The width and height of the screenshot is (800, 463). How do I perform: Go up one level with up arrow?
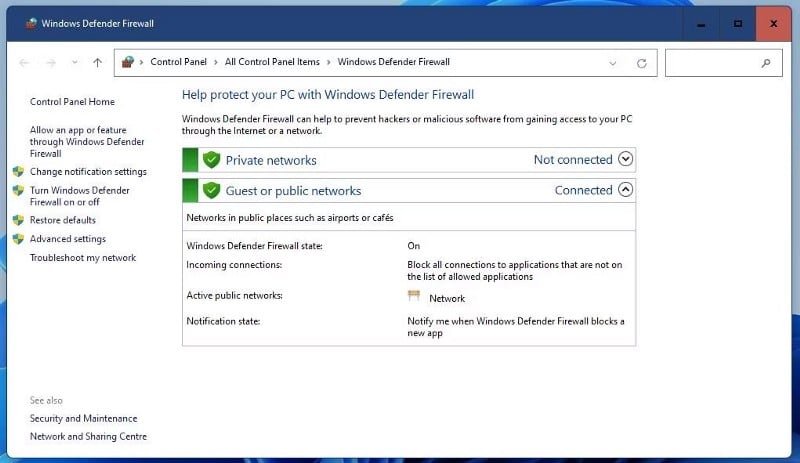click(x=97, y=63)
